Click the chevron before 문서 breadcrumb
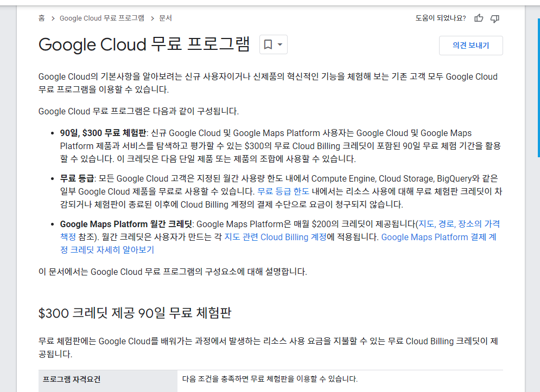Screen dimensions: 540x392 (152, 18)
